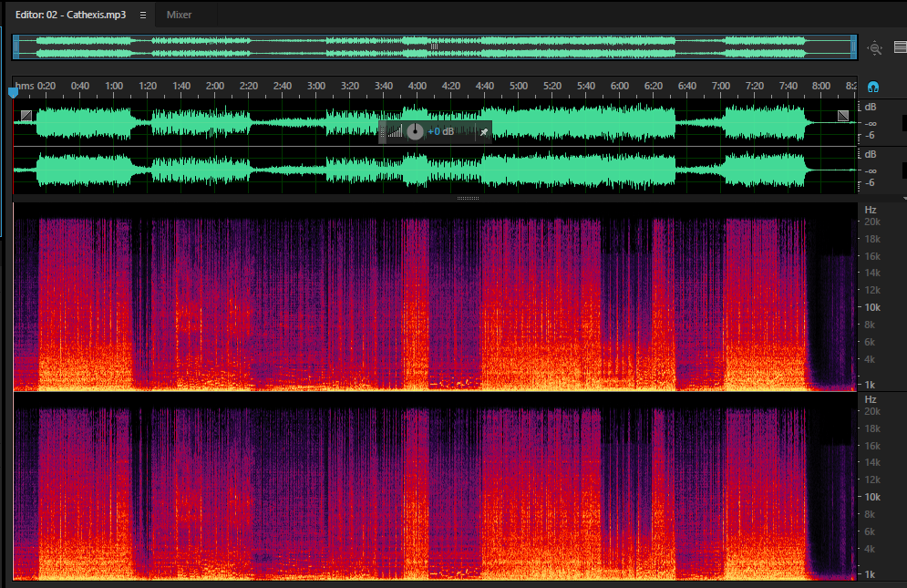
Task: Click the 7:00 mark on the time ruler
Action: click(721, 86)
